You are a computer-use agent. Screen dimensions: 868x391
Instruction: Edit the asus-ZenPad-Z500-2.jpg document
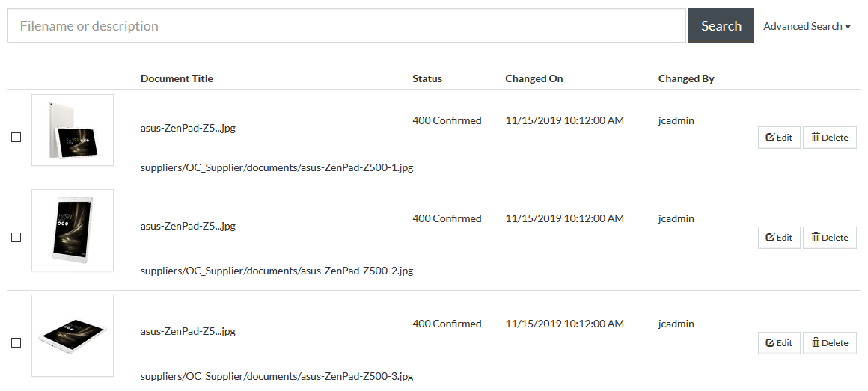[x=779, y=237]
